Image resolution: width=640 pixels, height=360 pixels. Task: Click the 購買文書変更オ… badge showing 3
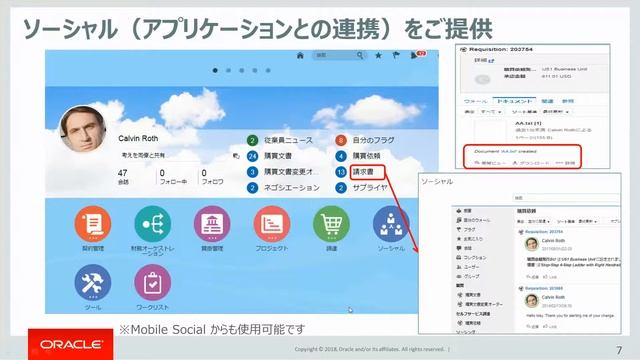[x=253, y=172]
